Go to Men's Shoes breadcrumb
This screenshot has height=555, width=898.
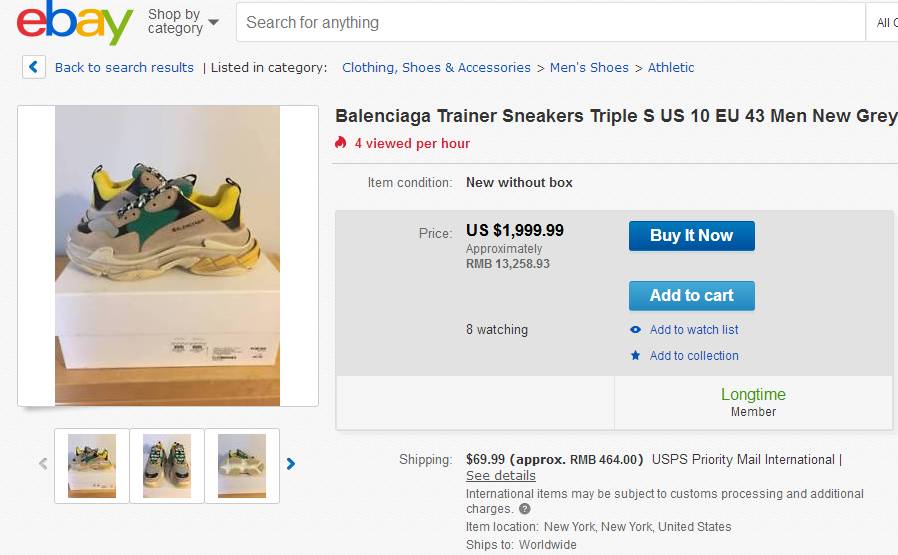pyautogui.click(x=589, y=68)
